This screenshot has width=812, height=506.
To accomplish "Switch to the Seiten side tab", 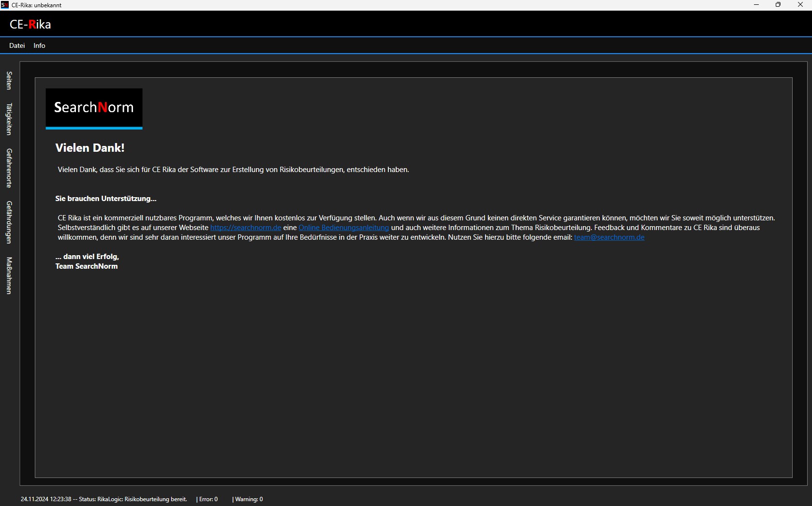I will click(9, 81).
